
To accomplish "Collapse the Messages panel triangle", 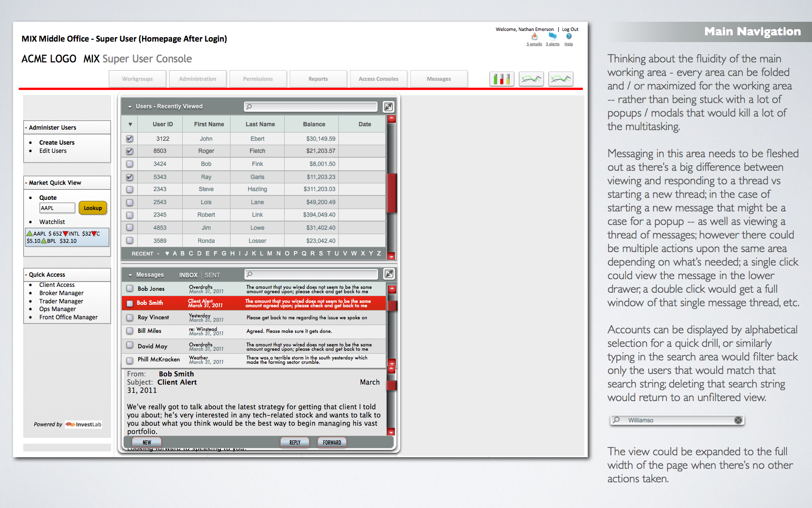I will tap(130, 275).
